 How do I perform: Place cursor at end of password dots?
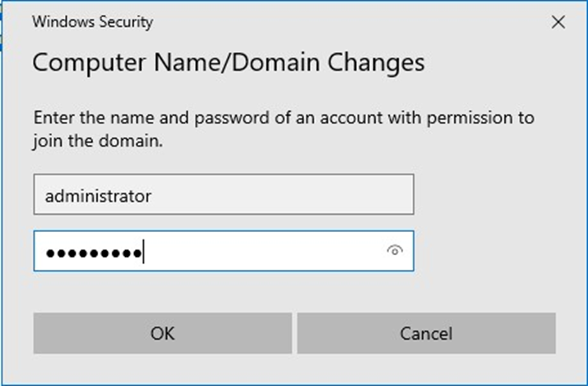point(144,252)
